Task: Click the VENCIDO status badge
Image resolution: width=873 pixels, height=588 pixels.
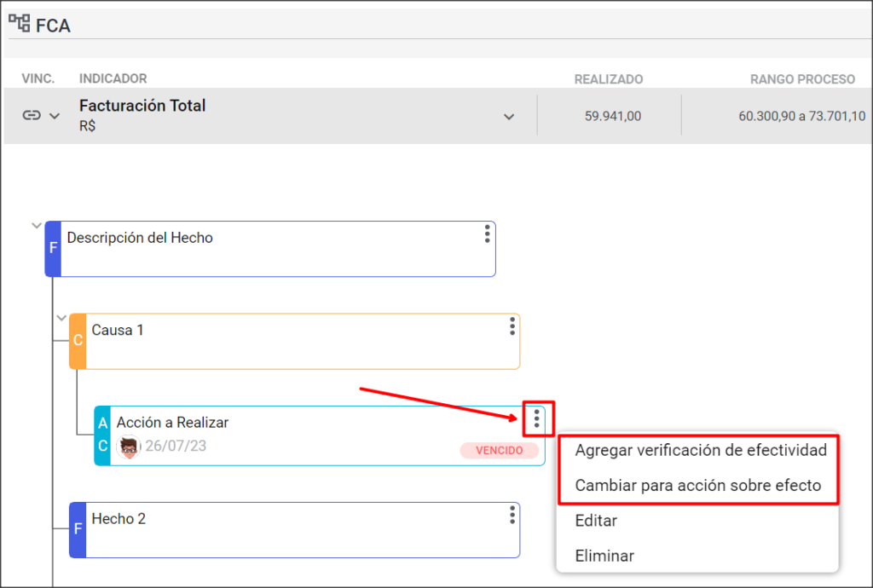Action: click(x=500, y=450)
